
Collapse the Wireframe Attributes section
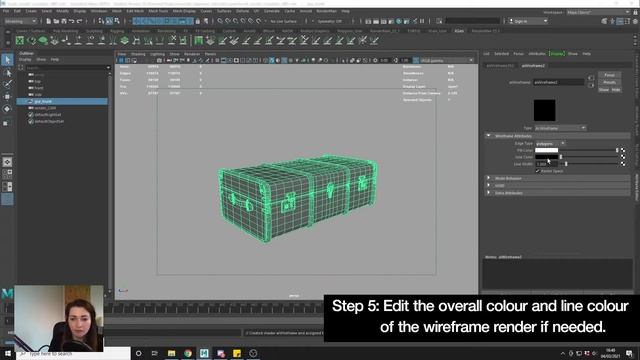(x=489, y=136)
